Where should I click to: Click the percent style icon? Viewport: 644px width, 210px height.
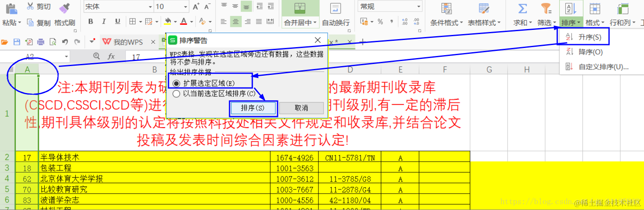point(380,21)
